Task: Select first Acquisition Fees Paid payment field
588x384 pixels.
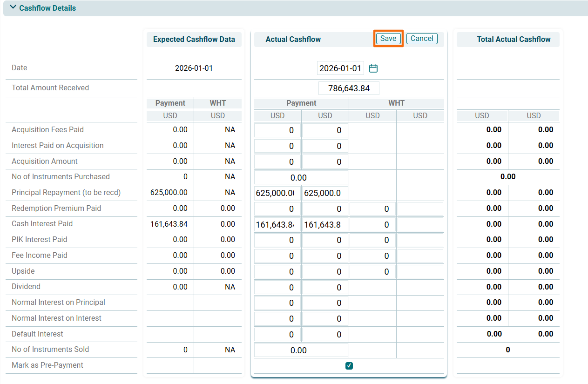Action: pyautogui.click(x=277, y=130)
